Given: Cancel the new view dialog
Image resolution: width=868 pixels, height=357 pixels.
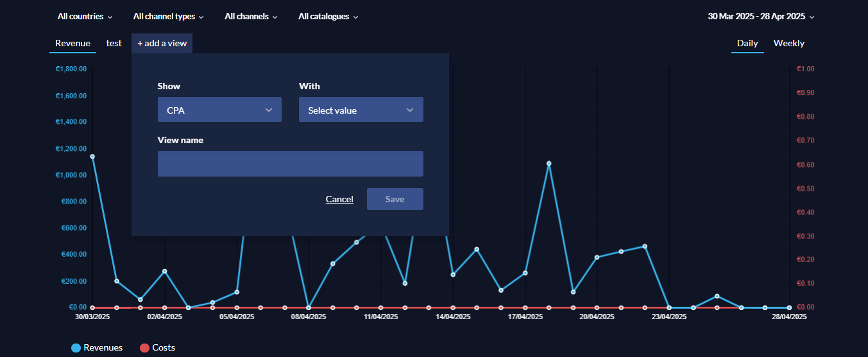Looking at the screenshot, I should 339,199.
